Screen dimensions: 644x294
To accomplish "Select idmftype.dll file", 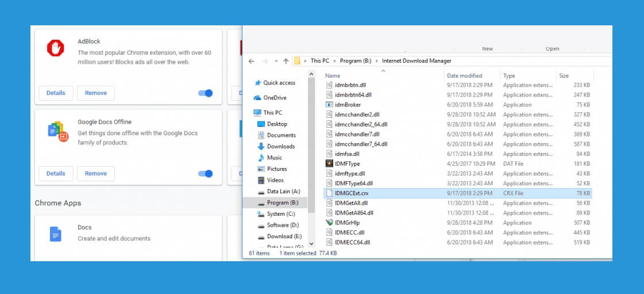I will [458, 174].
